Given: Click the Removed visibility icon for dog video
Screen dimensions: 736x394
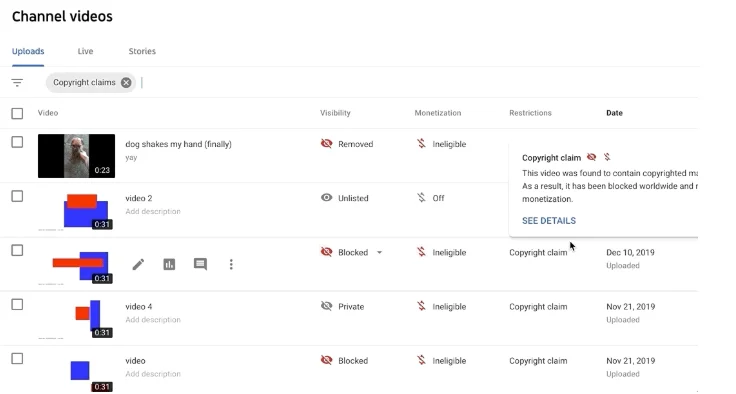Looking at the screenshot, I should pos(326,144).
